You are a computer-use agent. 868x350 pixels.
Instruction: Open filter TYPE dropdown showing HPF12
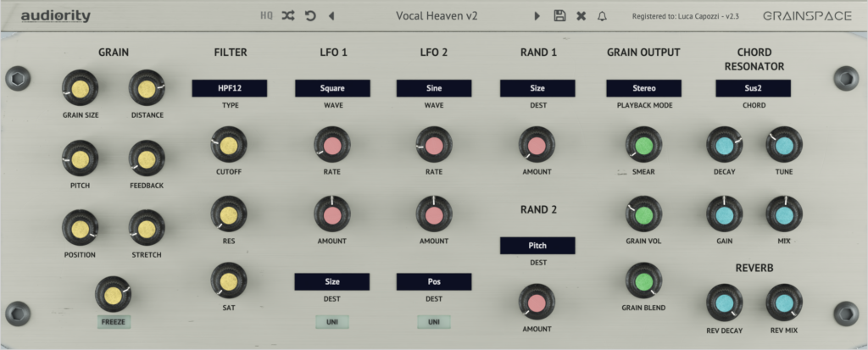(x=230, y=88)
